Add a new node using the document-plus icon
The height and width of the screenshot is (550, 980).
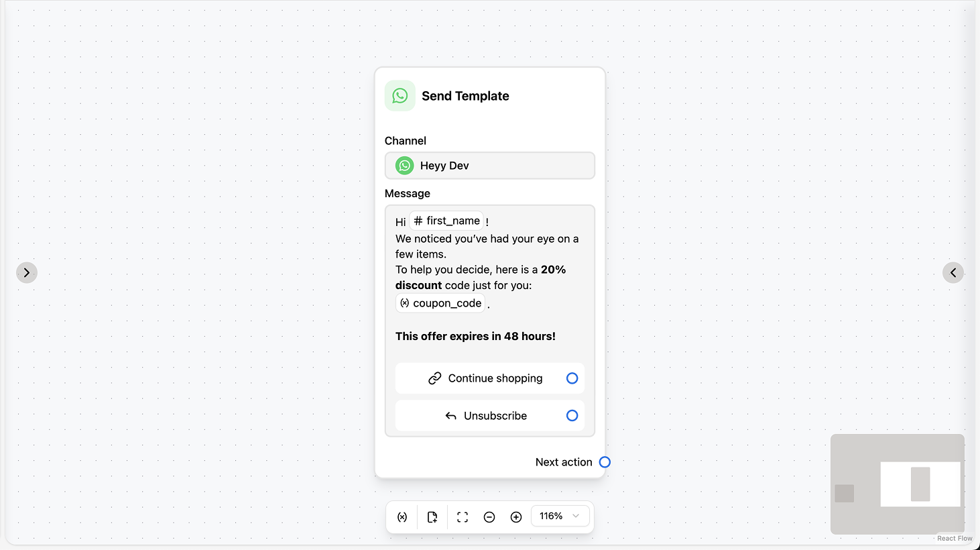432,516
